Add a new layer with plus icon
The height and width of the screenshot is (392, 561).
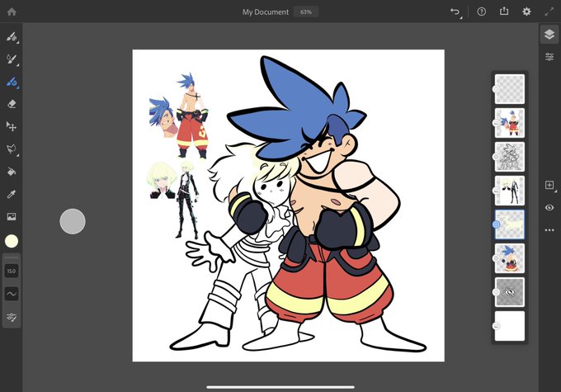(549, 185)
